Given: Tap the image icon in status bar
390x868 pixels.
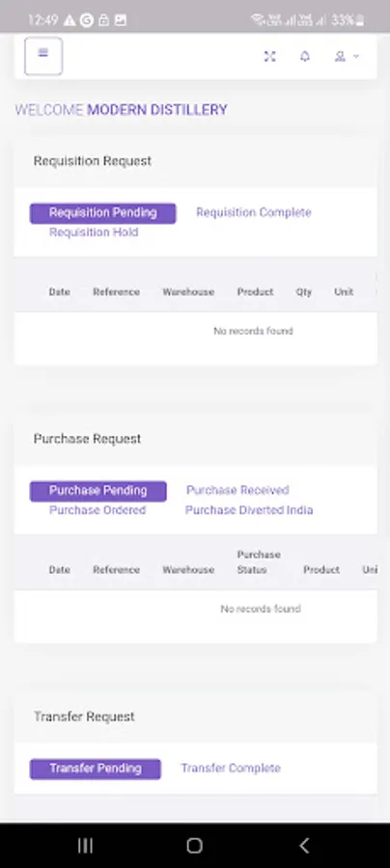Looking at the screenshot, I should click(121, 20).
